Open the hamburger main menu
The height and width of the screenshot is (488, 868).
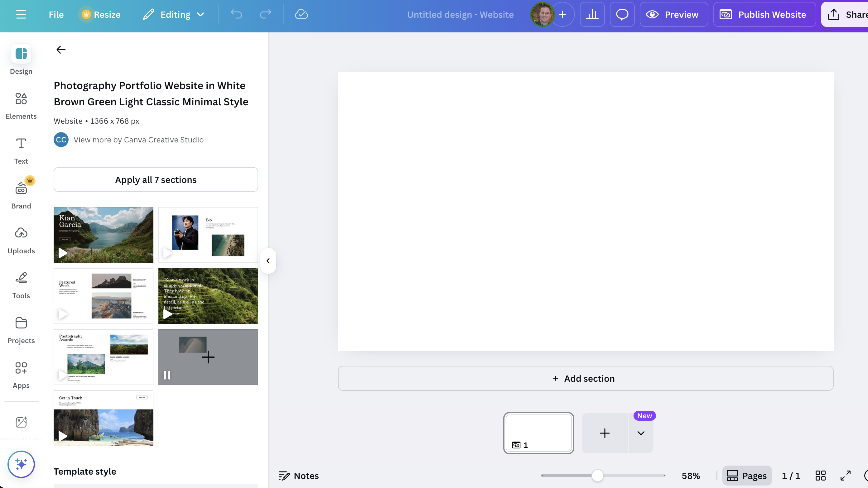pyautogui.click(x=21, y=14)
